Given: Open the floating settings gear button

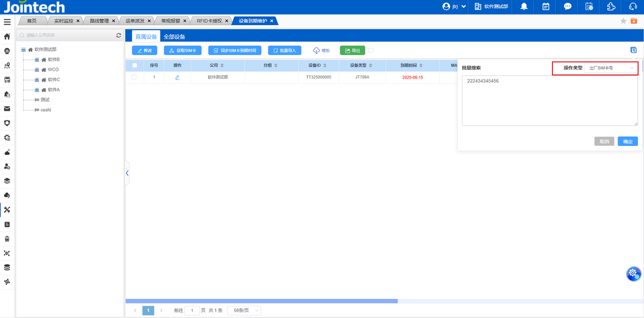Looking at the screenshot, I should [633, 274].
